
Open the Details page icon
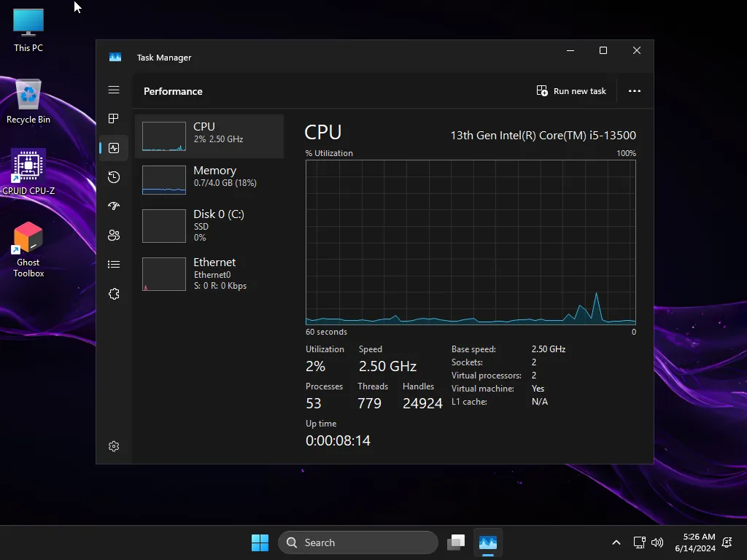pos(114,264)
